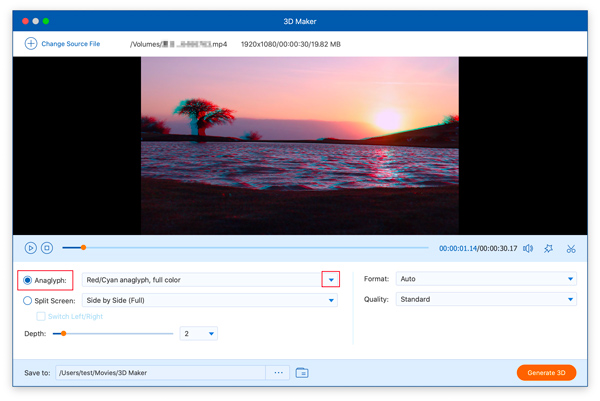
Task: Click the Generate 3D button
Action: (x=546, y=373)
